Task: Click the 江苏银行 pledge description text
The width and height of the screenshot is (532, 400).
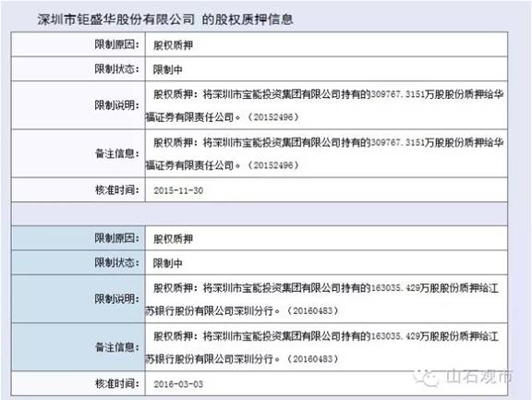Action: [x=322, y=299]
